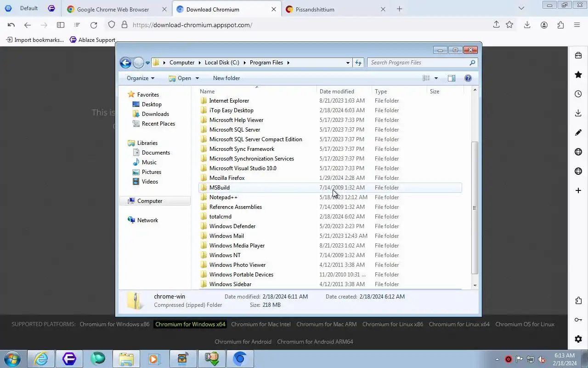Click the browser undo arrow icon
This screenshot has width=588, height=368.
tap(11, 25)
